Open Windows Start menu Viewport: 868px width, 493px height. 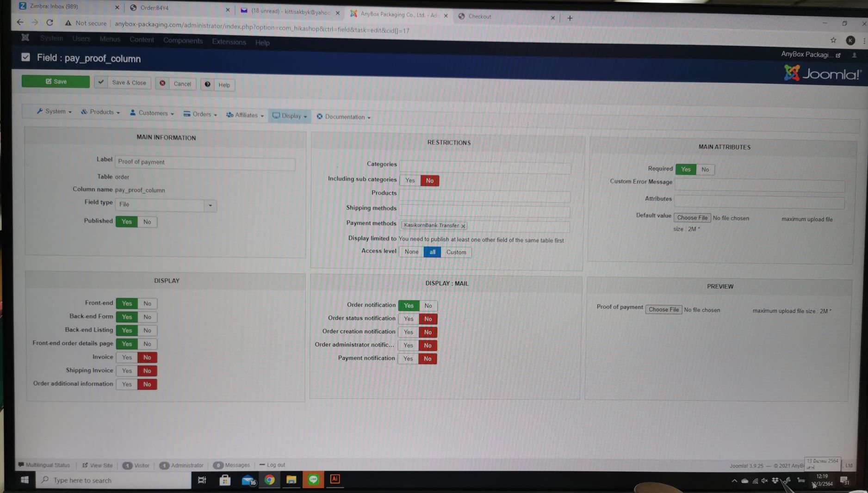(25, 480)
